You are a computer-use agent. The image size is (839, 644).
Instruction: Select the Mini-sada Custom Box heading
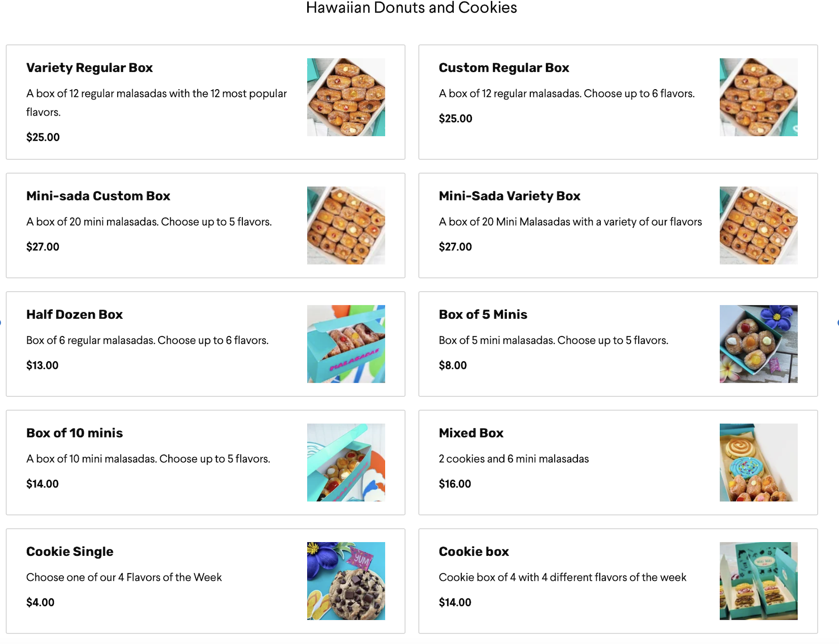tap(98, 196)
